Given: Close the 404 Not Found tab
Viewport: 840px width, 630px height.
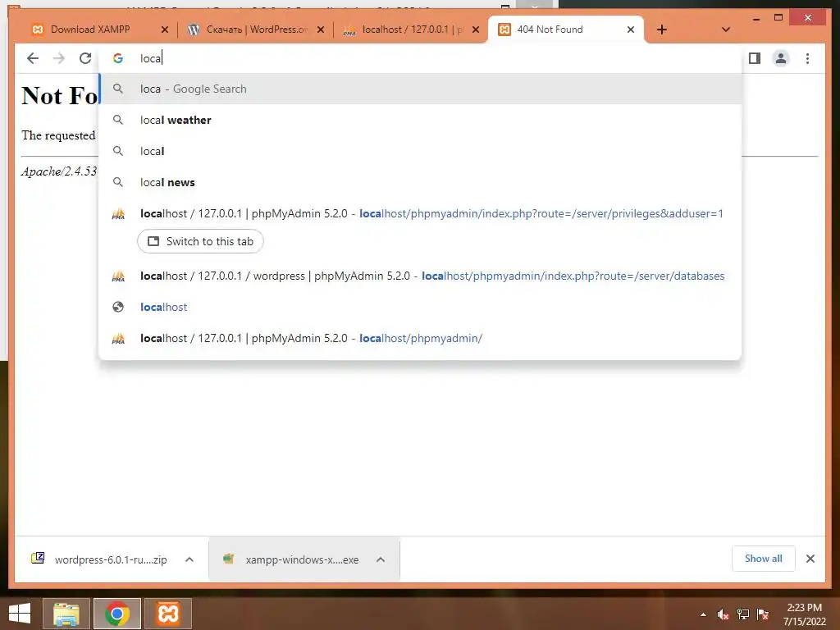Looking at the screenshot, I should click(631, 30).
